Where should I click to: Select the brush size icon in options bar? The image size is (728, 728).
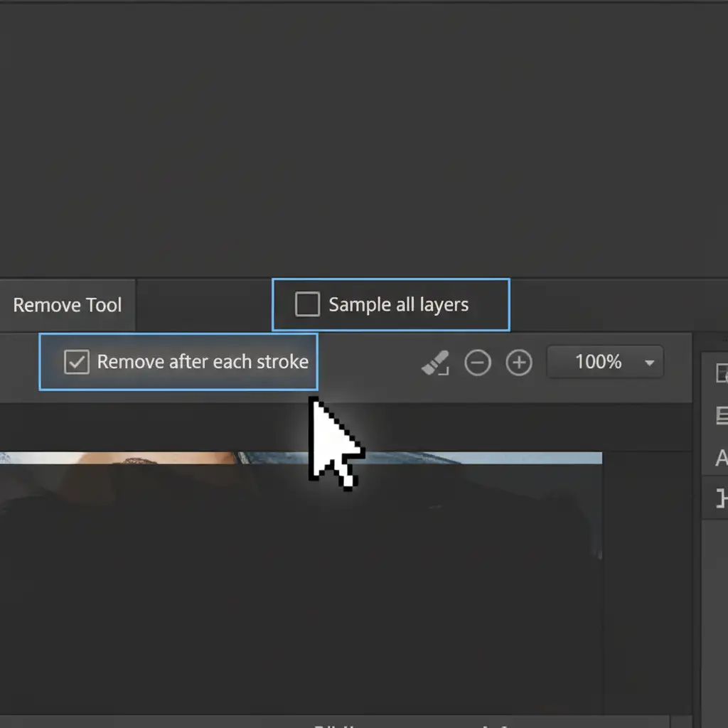[435, 363]
